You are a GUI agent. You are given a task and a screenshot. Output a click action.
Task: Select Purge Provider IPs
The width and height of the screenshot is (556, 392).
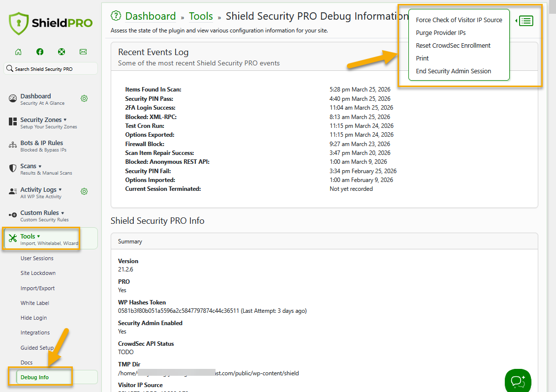point(441,32)
